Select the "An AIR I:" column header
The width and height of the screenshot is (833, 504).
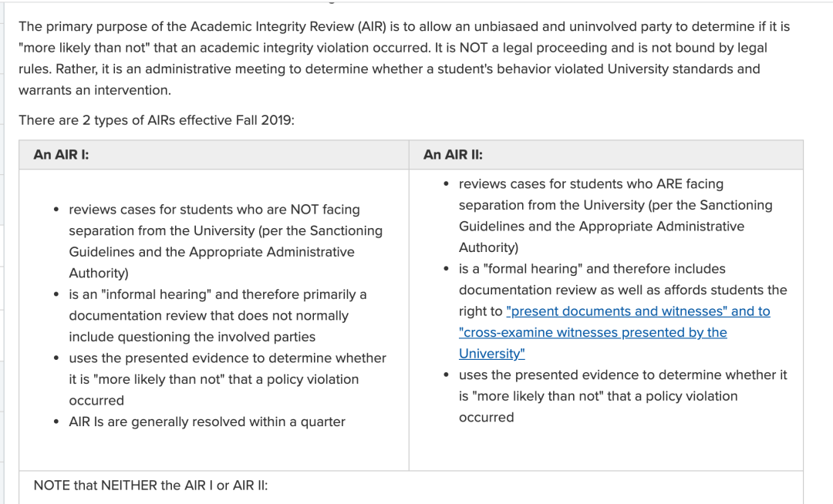click(x=61, y=155)
